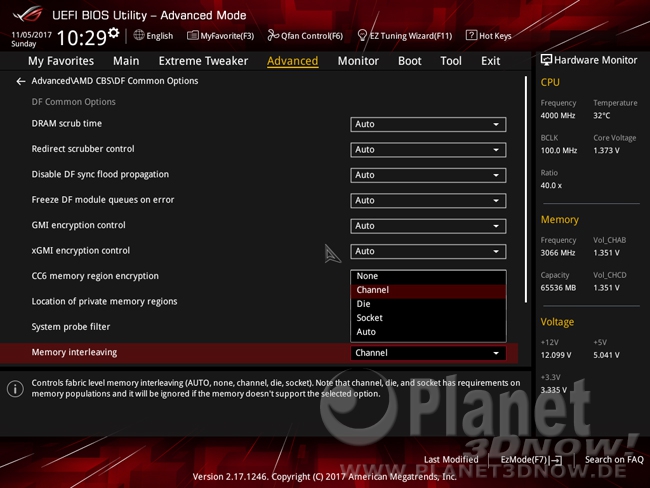Open Disable DF sync flood propagation dropdown

tap(428, 175)
